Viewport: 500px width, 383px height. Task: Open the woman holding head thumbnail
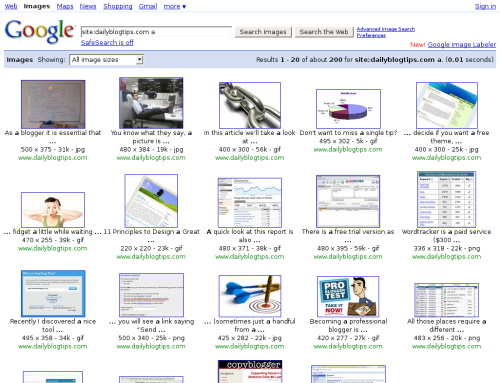[53, 210]
